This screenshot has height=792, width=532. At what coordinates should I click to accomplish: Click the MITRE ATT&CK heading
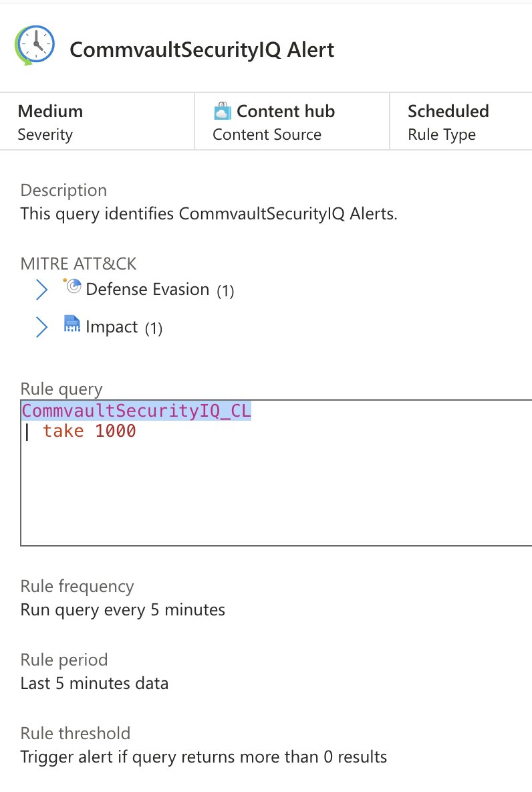(x=78, y=264)
